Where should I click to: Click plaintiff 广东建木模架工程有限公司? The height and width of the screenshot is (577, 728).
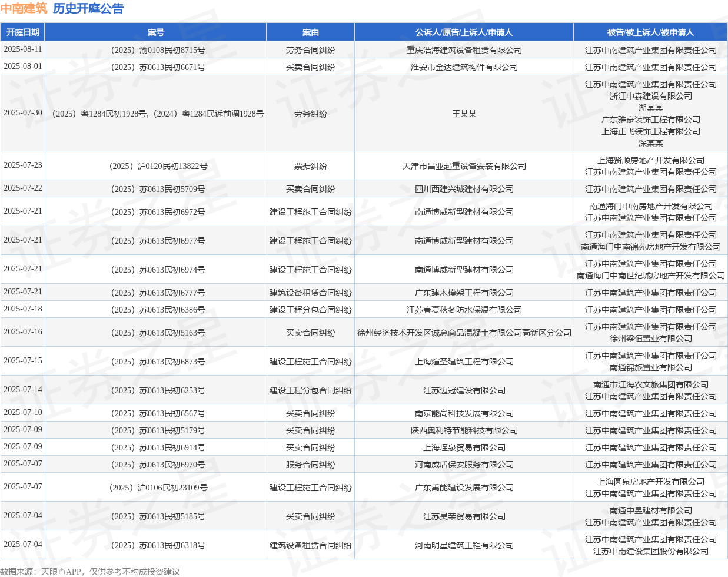pos(464,293)
